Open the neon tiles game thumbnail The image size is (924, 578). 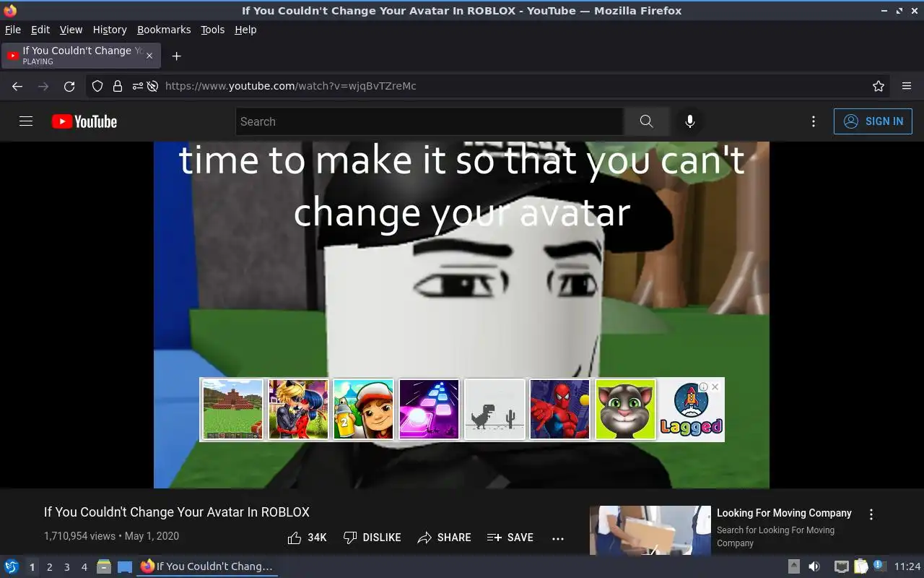(x=429, y=409)
